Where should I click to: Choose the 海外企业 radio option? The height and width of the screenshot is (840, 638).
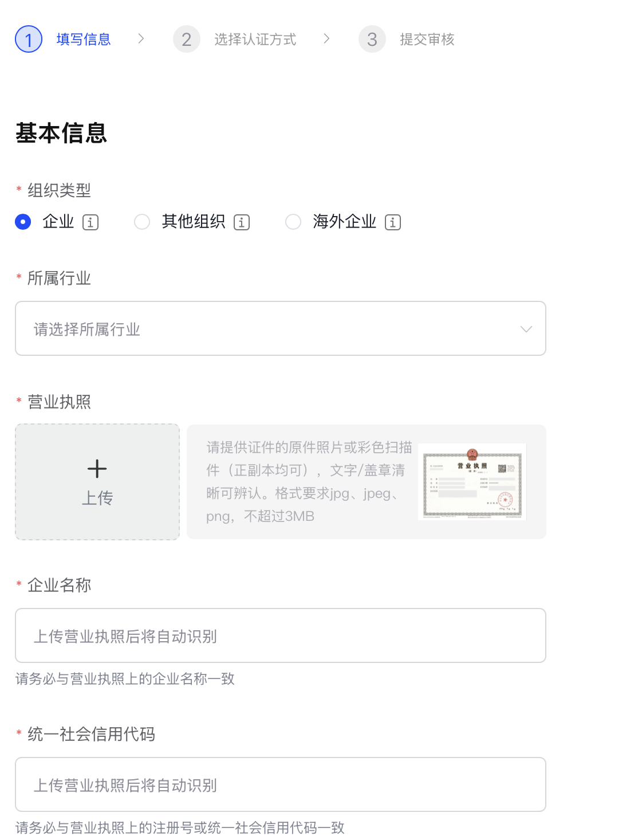pos(293,222)
